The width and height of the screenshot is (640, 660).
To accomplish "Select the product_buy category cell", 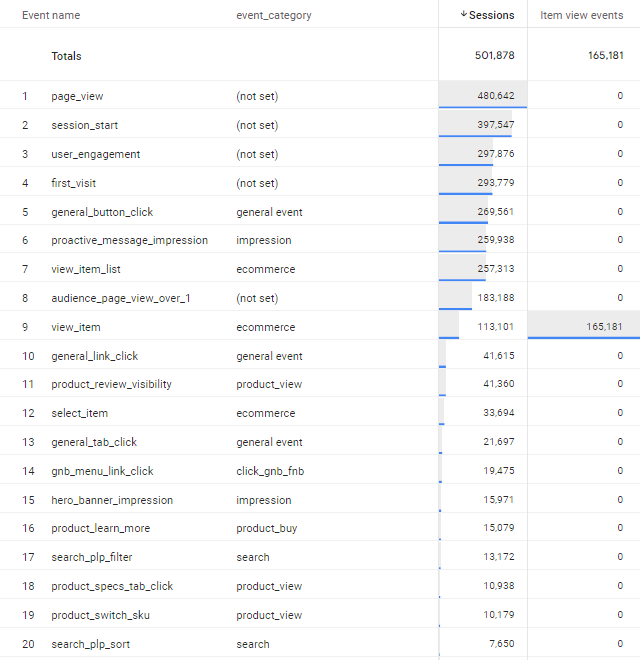I will (266, 528).
